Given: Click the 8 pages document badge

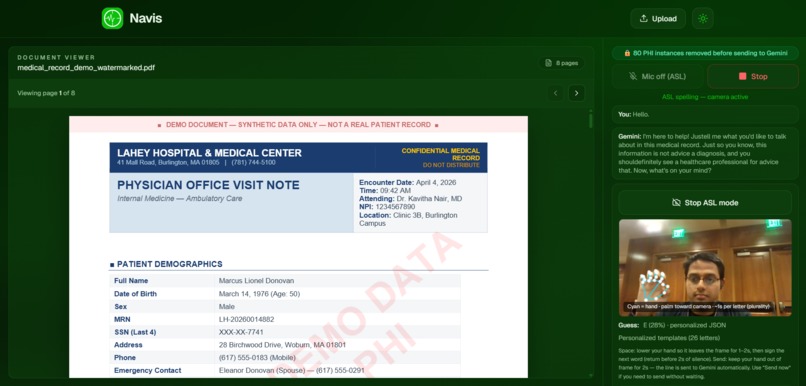Looking at the screenshot, I should pos(562,63).
